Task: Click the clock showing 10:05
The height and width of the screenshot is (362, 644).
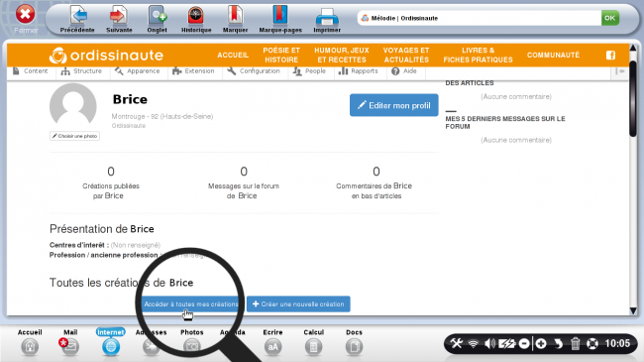Action: [x=617, y=343]
